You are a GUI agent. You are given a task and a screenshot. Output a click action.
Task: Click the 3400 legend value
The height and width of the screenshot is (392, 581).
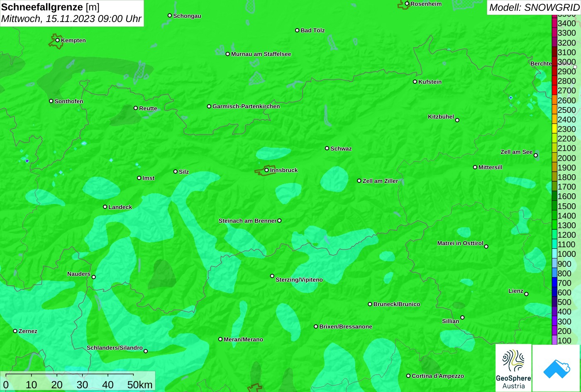566,23
